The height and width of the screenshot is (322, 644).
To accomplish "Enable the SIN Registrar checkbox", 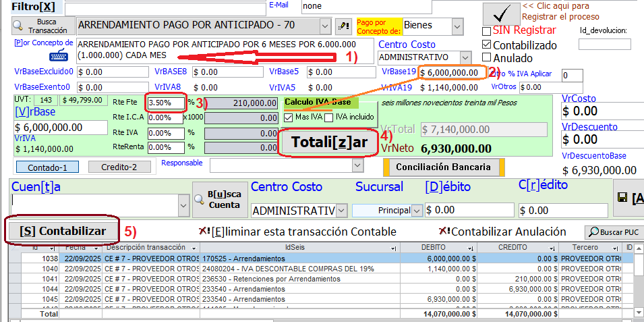I will pyautogui.click(x=486, y=31).
